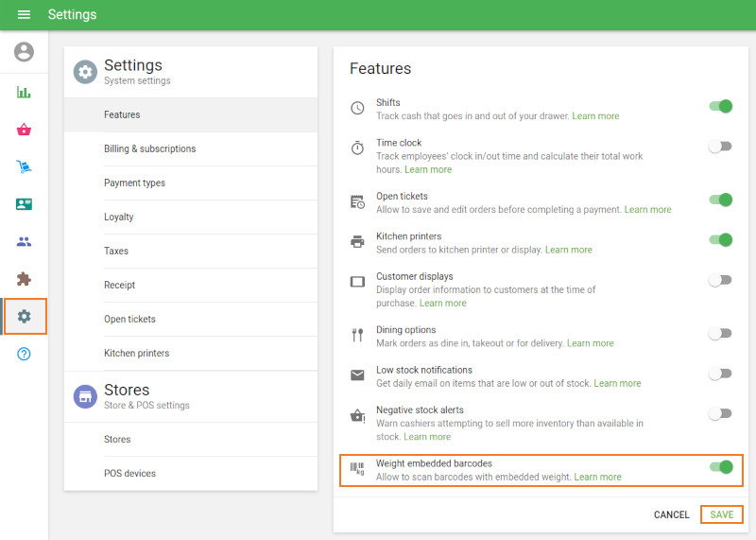Open the hamburger navigation menu
The image size is (756, 540).
click(24, 15)
